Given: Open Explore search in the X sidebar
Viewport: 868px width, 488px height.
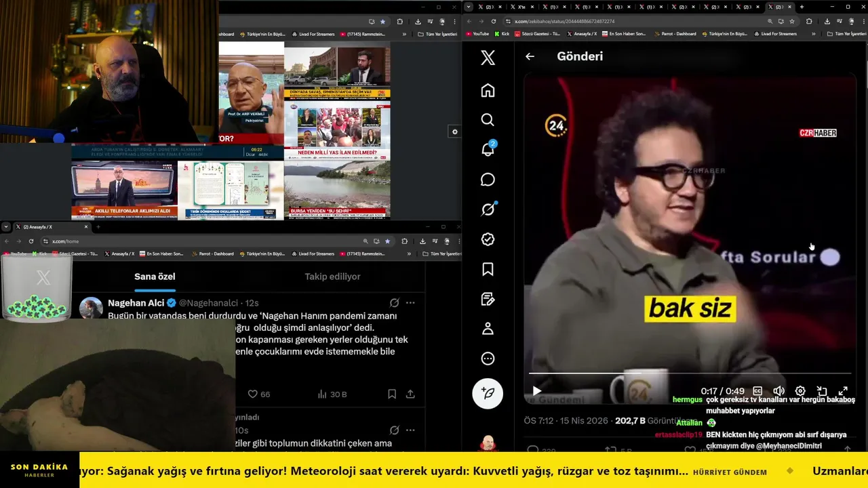Looking at the screenshot, I should [488, 120].
